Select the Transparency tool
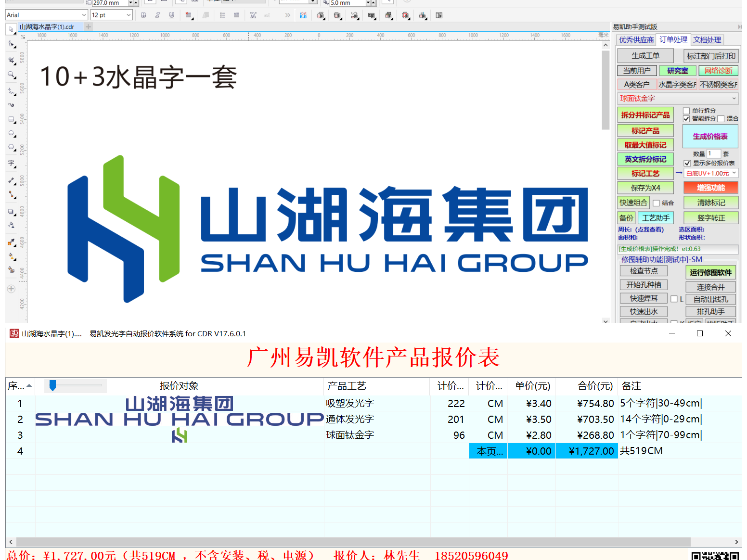The width and height of the screenshot is (747, 560). 11,225
